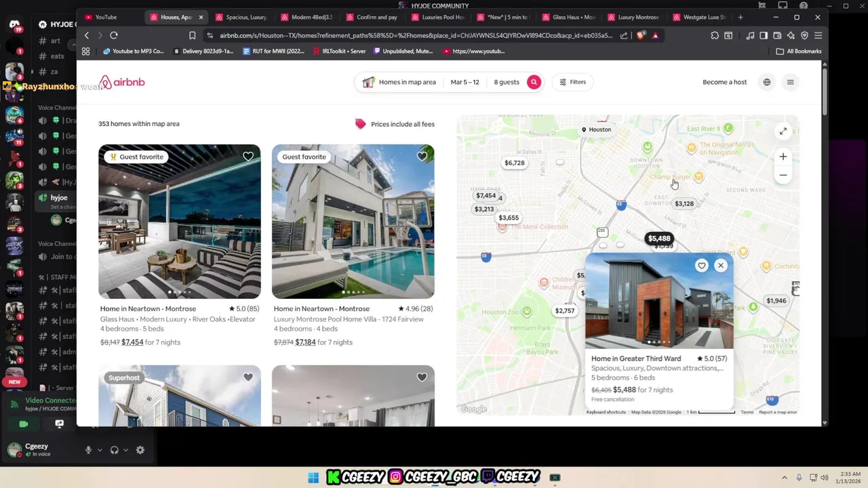Open the language globe icon
The height and width of the screenshot is (488, 868).
tap(767, 82)
